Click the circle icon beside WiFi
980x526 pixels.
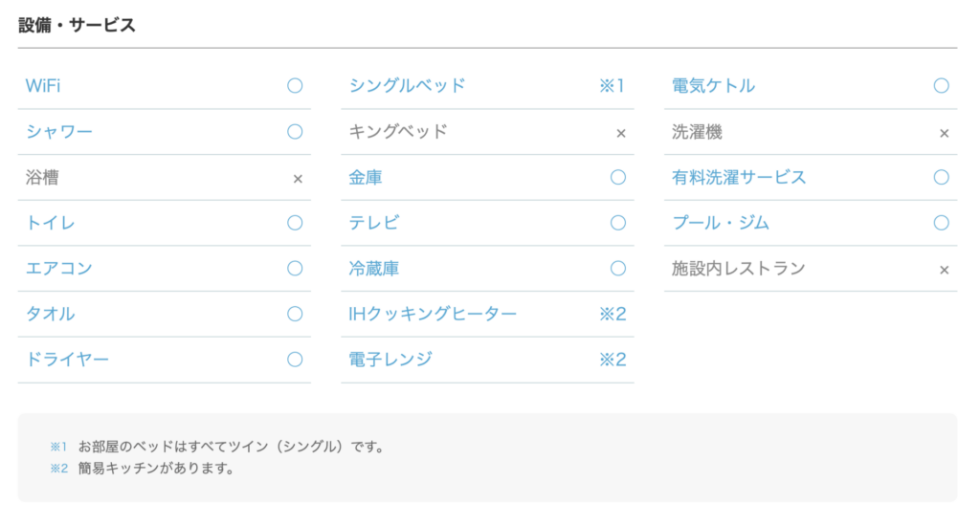pyautogui.click(x=295, y=86)
